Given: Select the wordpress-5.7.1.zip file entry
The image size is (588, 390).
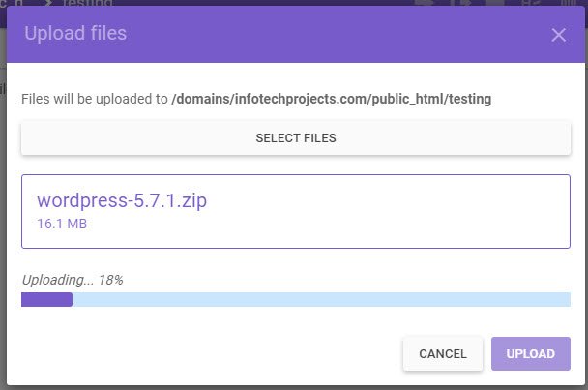Looking at the screenshot, I should (x=296, y=211).
